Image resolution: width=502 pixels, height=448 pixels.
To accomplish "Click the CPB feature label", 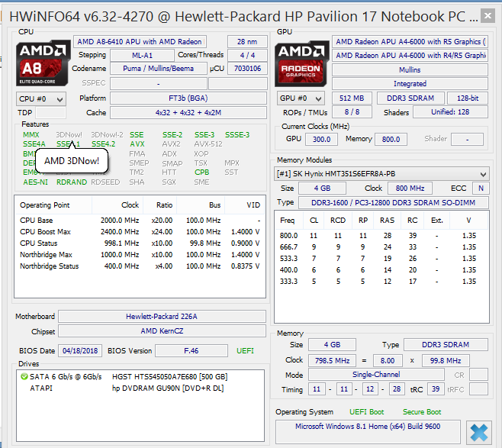I will (x=201, y=172).
